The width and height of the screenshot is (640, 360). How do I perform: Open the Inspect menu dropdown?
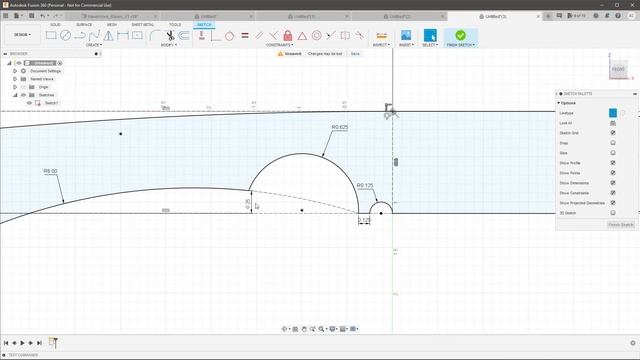click(382, 44)
